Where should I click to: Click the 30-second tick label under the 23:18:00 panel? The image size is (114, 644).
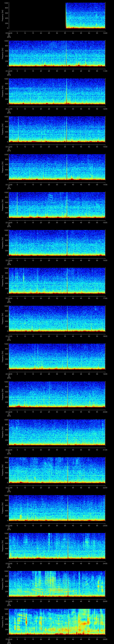click(57, 374)
